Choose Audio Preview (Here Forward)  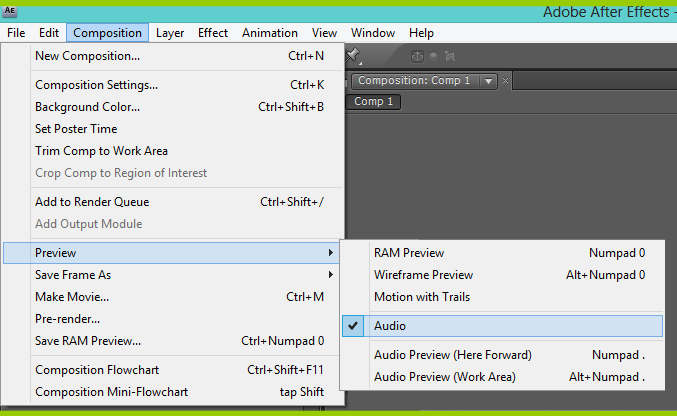point(503,355)
